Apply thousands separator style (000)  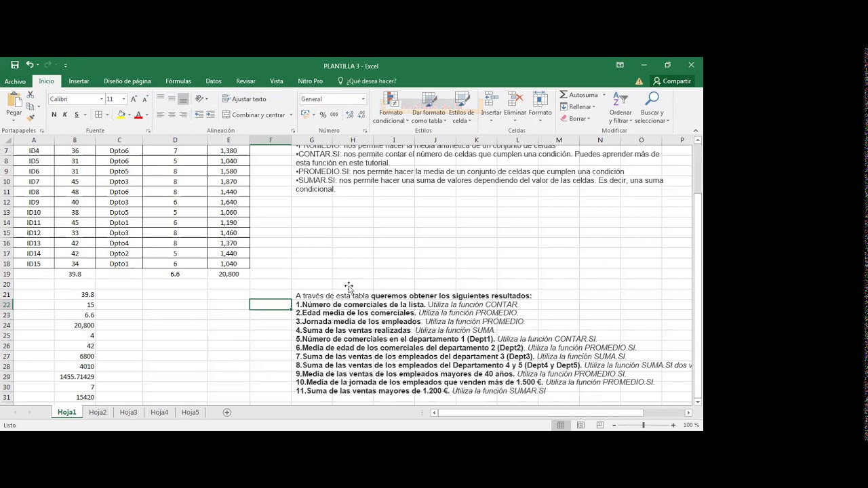click(334, 115)
